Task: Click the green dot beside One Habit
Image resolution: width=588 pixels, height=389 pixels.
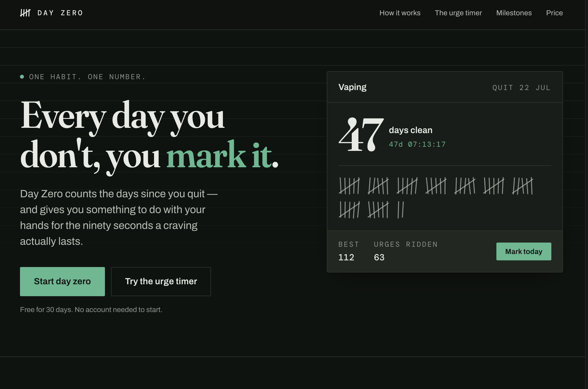Action: (x=22, y=77)
